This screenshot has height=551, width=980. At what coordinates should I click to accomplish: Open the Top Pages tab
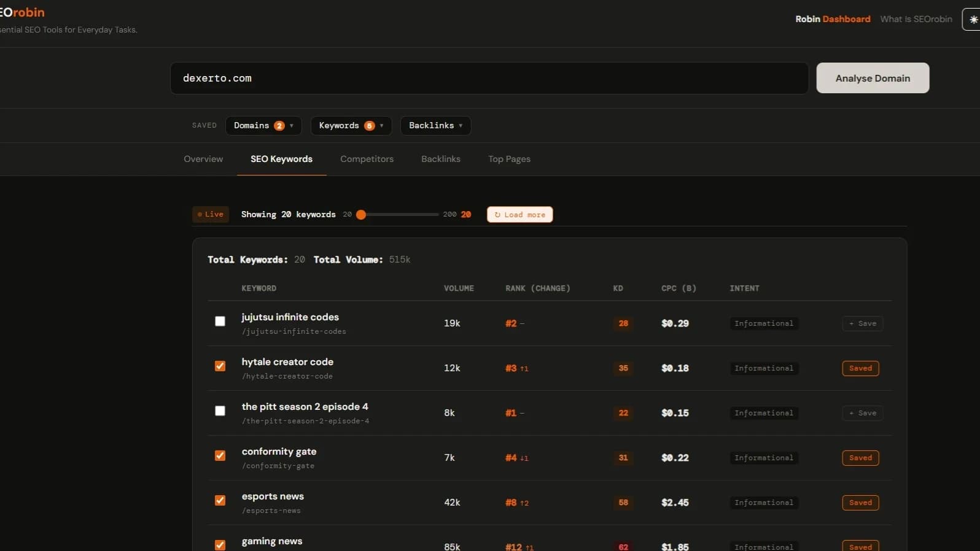click(x=509, y=159)
